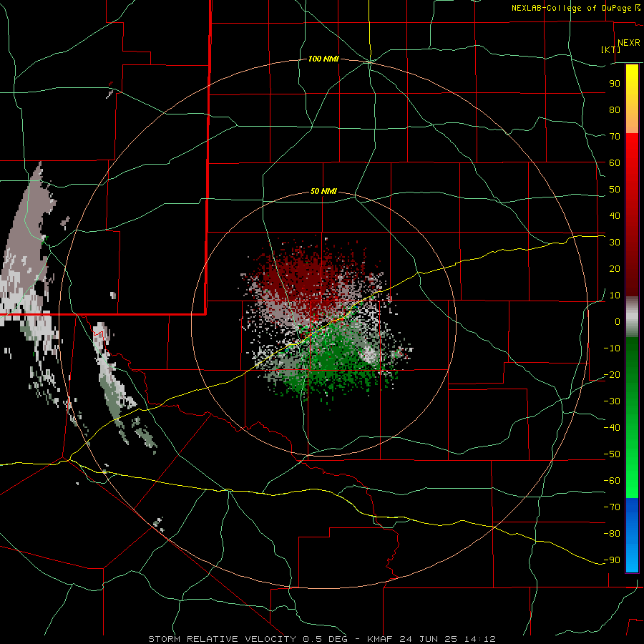Click the "70" scale value

(x=615, y=137)
